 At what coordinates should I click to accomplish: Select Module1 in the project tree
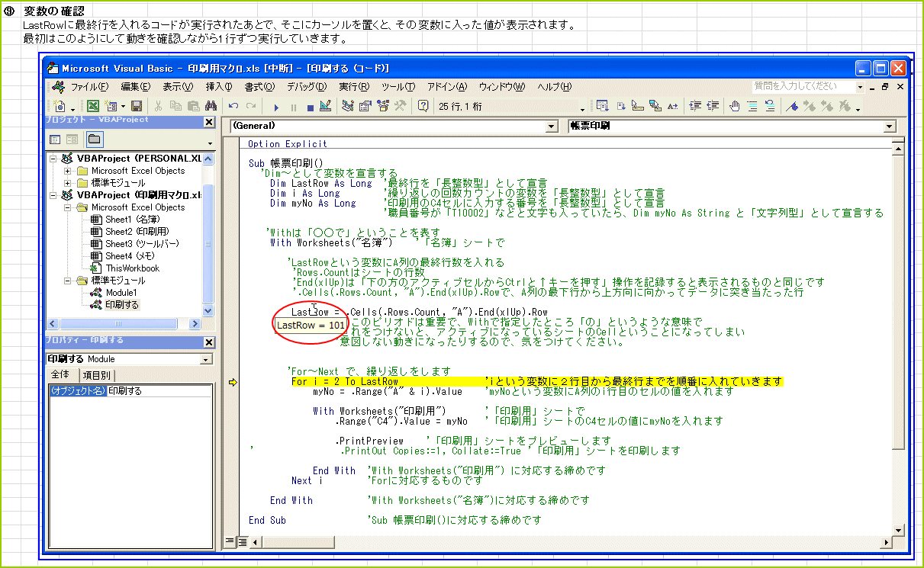(121, 293)
